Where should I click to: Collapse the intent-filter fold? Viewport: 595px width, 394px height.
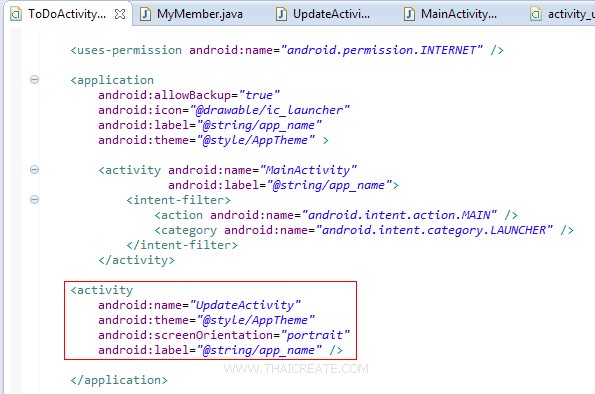pyautogui.click(x=35, y=200)
